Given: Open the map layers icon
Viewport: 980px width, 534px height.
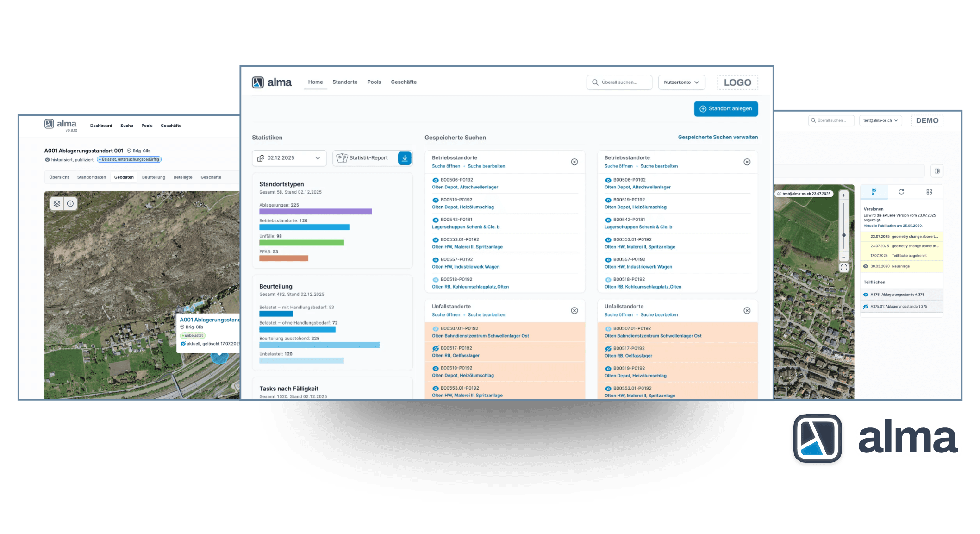Looking at the screenshot, I should pos(57,203).
